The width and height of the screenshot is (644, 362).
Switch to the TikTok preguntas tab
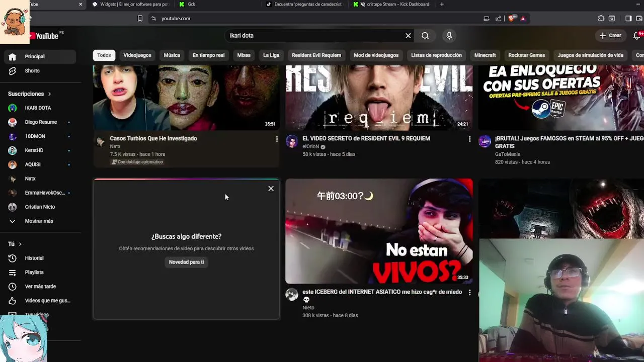pos(305,5)
